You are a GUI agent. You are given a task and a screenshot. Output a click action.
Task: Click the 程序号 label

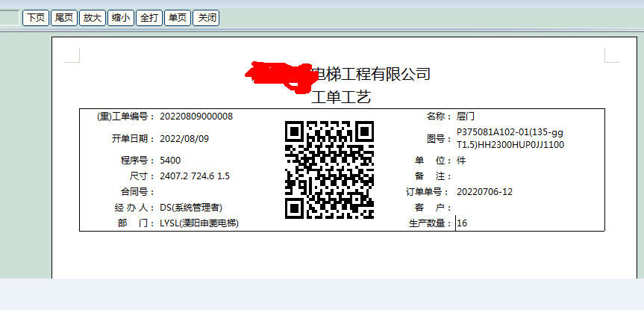pos(137,161)
